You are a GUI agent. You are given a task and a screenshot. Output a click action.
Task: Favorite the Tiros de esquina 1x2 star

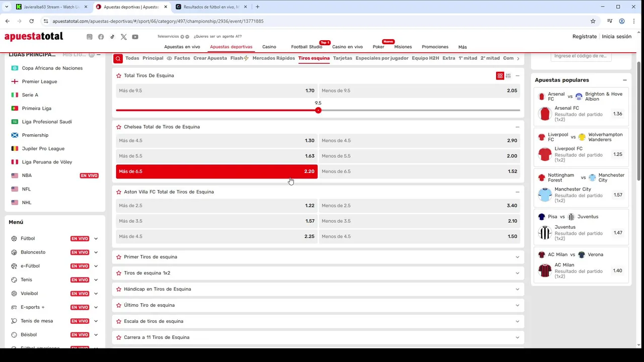[119, 273]
